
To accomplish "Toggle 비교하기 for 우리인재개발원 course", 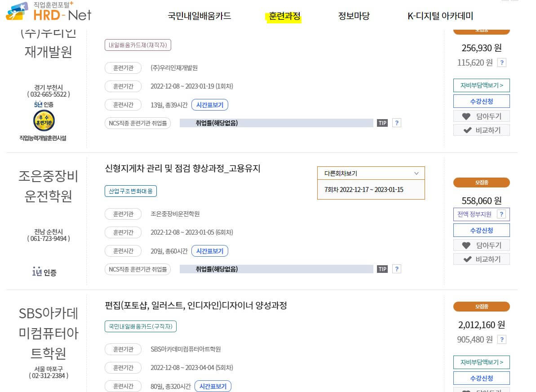I will point(481,130).
